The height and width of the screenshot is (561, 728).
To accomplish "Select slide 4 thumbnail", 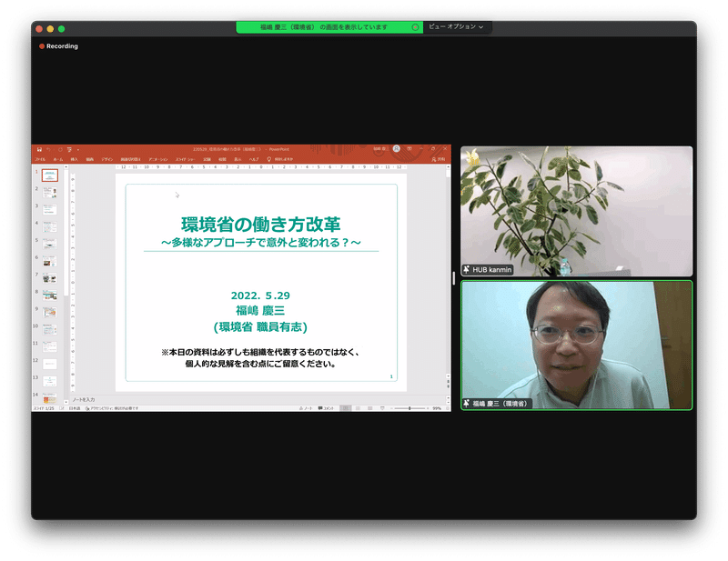I will click(x=50, y=226).
